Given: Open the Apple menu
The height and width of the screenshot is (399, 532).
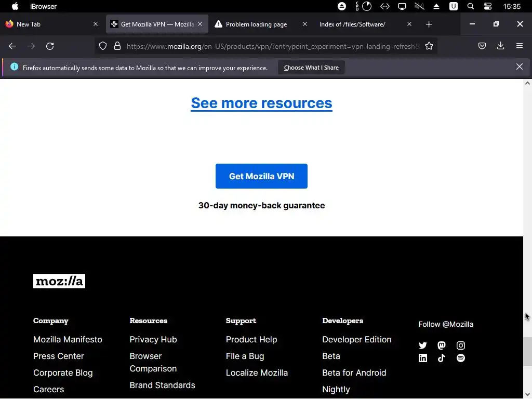Looking at the screenshot, I should (x=15, y=6).
